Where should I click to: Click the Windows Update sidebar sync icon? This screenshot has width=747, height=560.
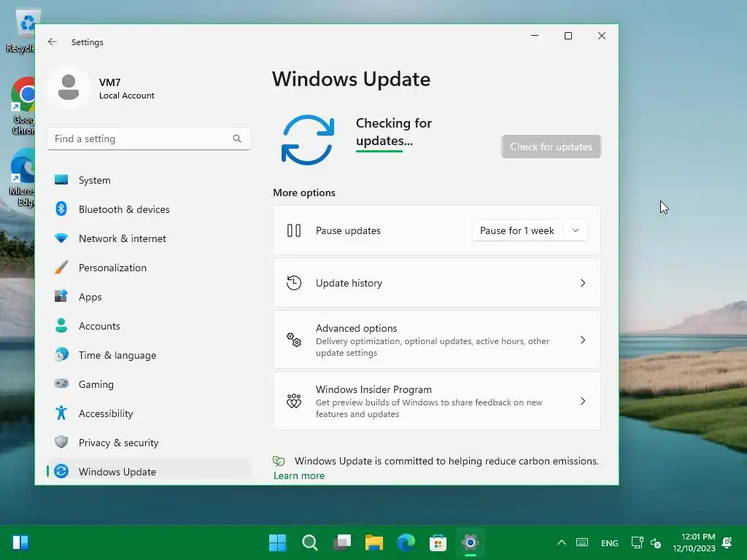coord(61,471)
